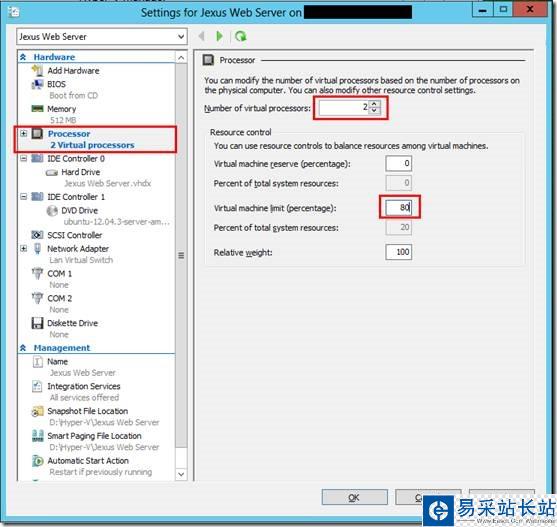Select Snapshot File Location item
This screenshot has width=557, height=527.
tap(88, 411)
